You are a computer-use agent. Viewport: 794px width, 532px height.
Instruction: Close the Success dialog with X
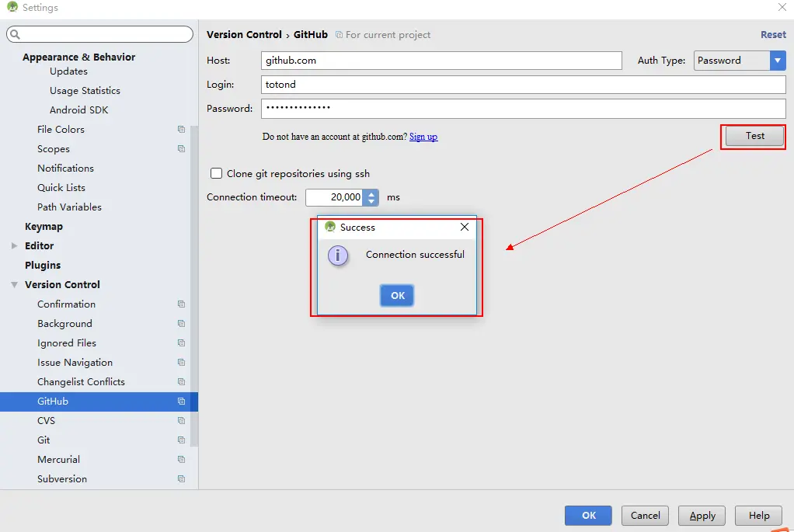click(x=465, y=227)
